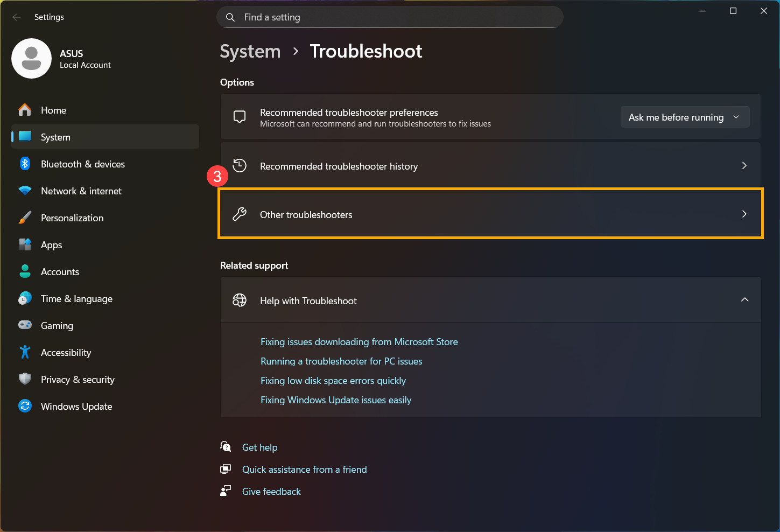This screenshot has height=532, width=780.
Task: Click the Apps icon in sidebar
Action: (x=25, y=244)
